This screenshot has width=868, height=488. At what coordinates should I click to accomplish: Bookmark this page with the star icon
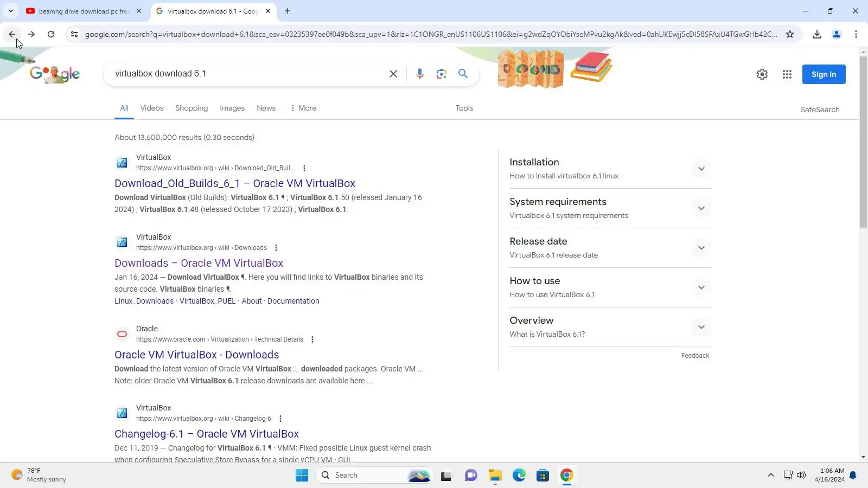(x=790, y=34)
